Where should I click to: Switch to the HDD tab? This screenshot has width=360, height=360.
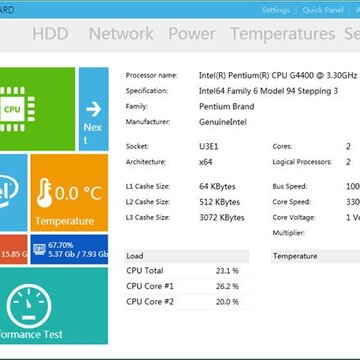(50, 34)
